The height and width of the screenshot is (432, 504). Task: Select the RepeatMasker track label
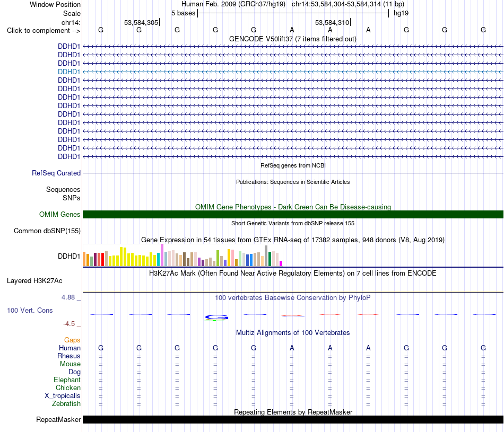(x=58, y=419)
